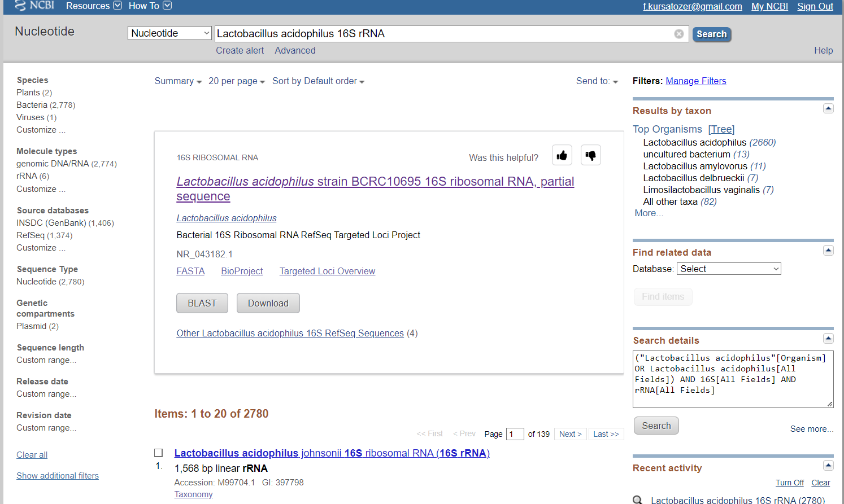This screenshot has height=504, width=844.
Task: Open the FASTA link
Action: (190, 271)
